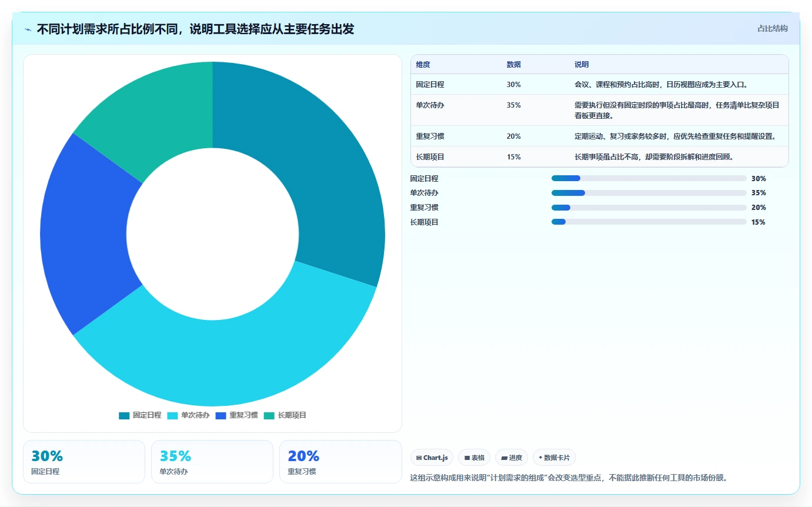The height and width of the screenshot is (507, 812).
Task: Select 固定日程 cell in the table
Action: click(430, 85)
